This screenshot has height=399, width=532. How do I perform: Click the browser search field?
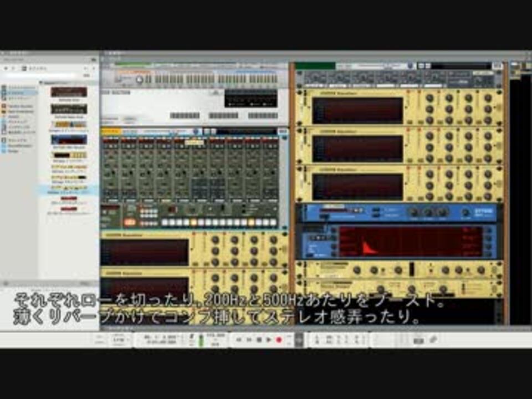pos(40,76)
